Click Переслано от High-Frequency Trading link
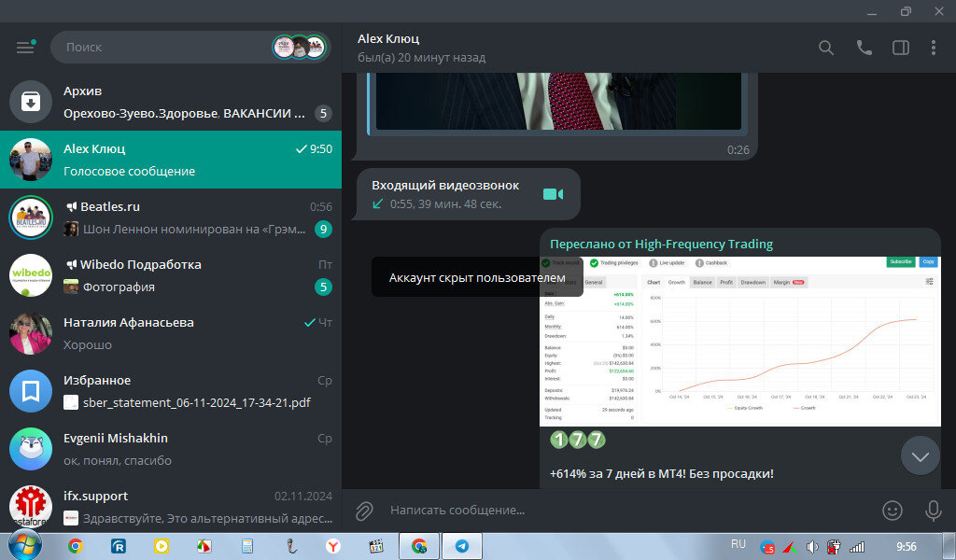Screen dimensions: 956x560 click(x=662, y=245)
